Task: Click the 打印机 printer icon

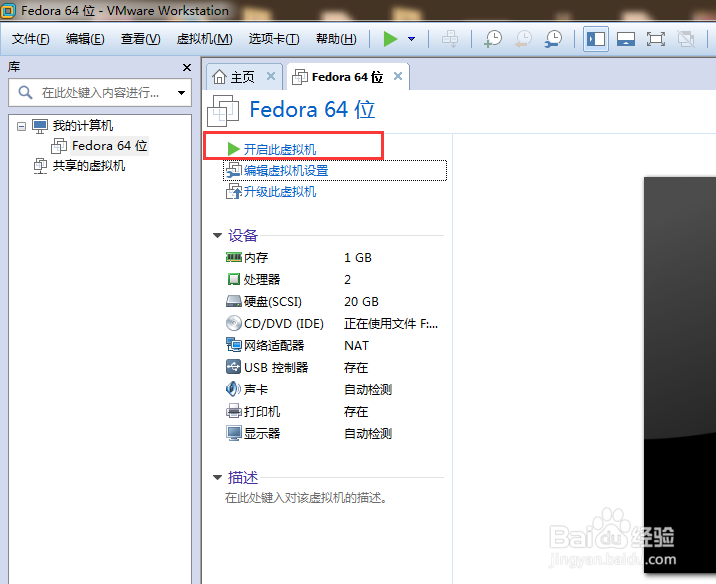Action: pos(234,411)
